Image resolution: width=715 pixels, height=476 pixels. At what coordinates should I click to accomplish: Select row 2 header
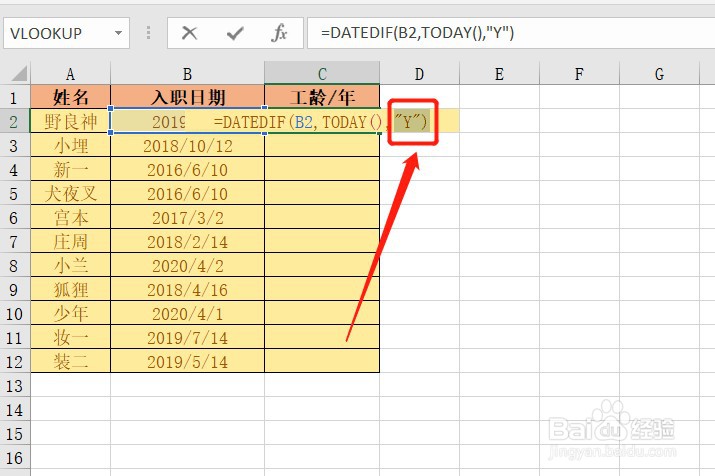pyautogui.click(x=14, y=121)
